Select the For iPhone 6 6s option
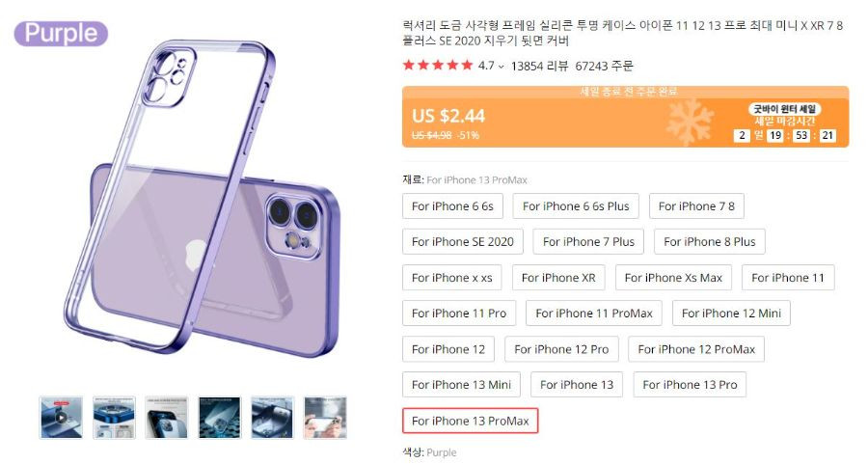Screen dimensions: 868x464 point(452,206)
